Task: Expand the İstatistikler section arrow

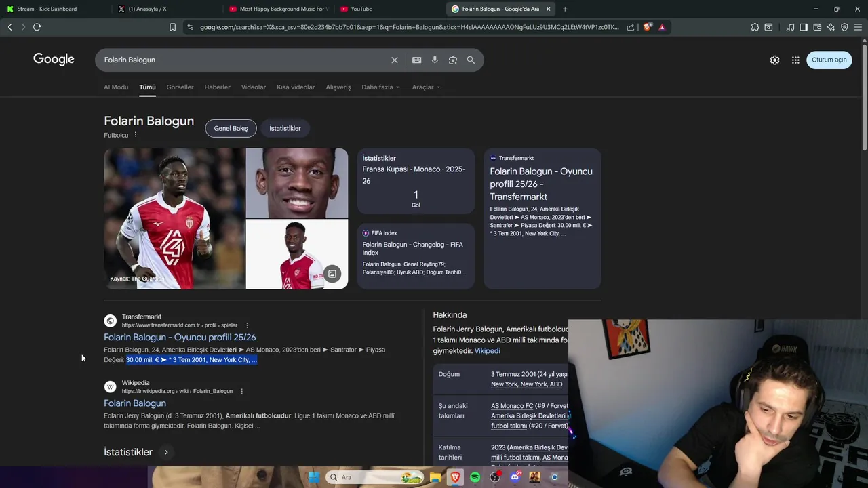Action: pos(166,452)
